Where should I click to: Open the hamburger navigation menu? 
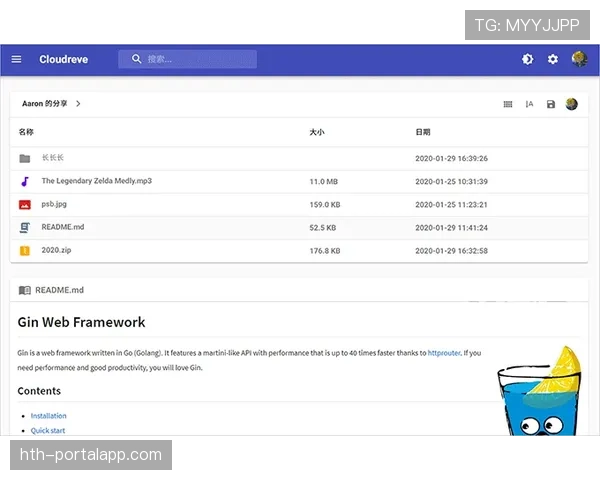click(x=16, y=59)
